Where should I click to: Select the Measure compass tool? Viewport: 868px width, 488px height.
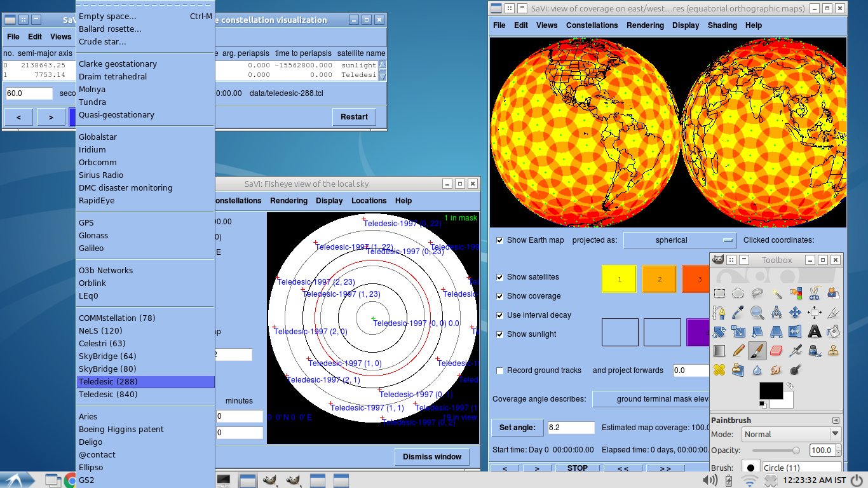click(x=776, y=313)
